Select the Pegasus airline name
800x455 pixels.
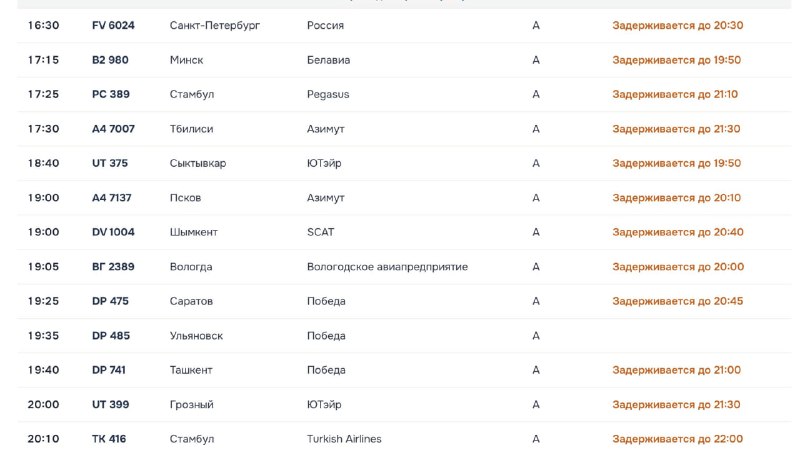coord(328,94)
